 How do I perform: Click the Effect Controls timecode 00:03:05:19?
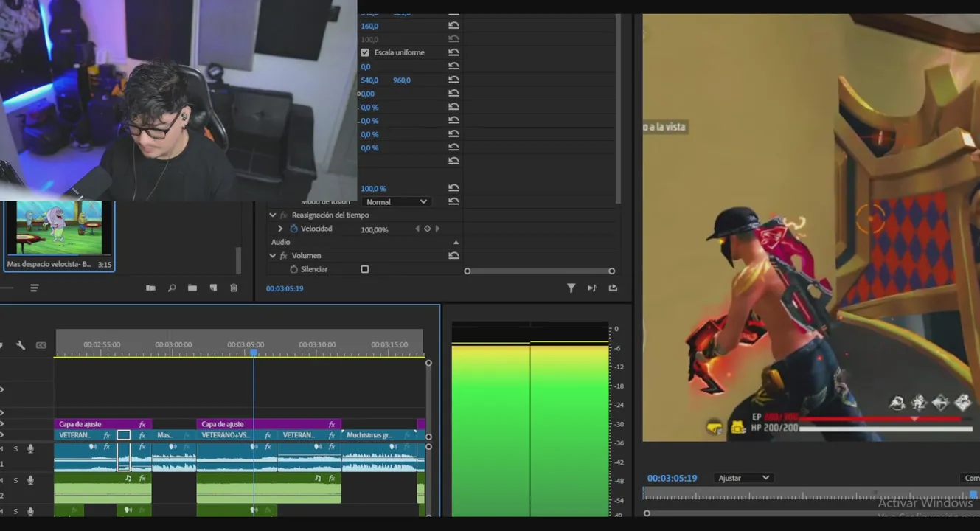(285, 288)
